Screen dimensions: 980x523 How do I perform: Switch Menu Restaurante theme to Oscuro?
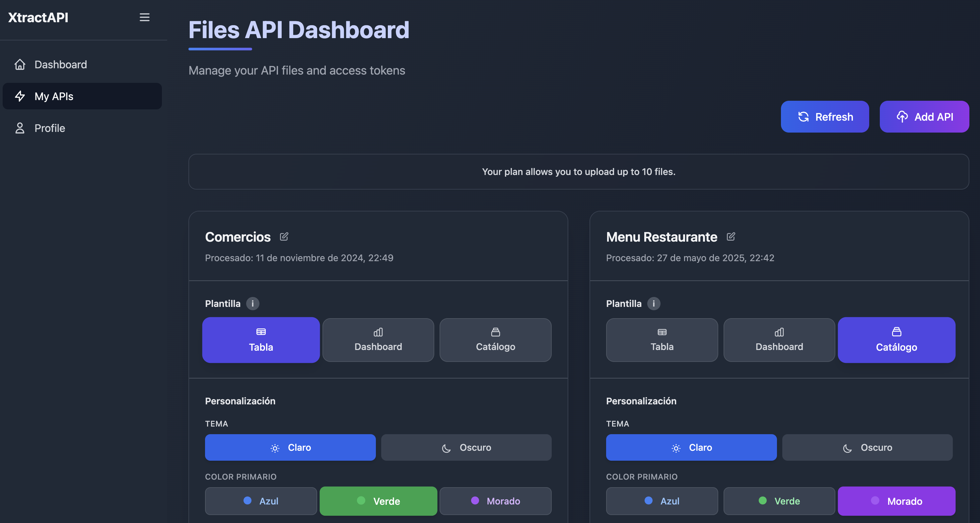coord(868,447)
